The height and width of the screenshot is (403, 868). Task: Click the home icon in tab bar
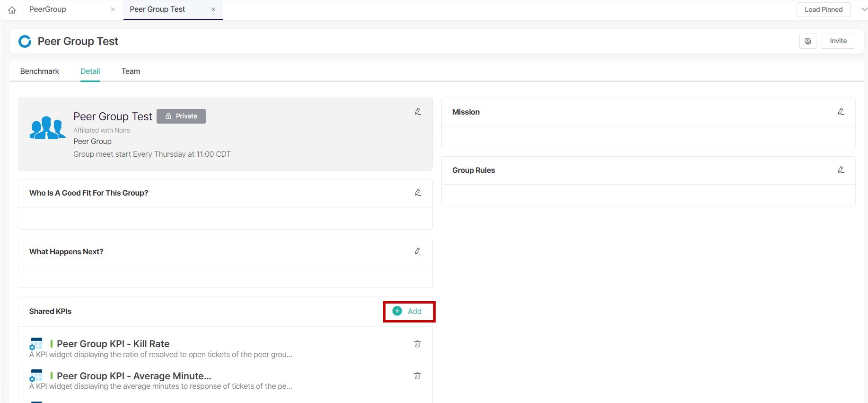12,10
